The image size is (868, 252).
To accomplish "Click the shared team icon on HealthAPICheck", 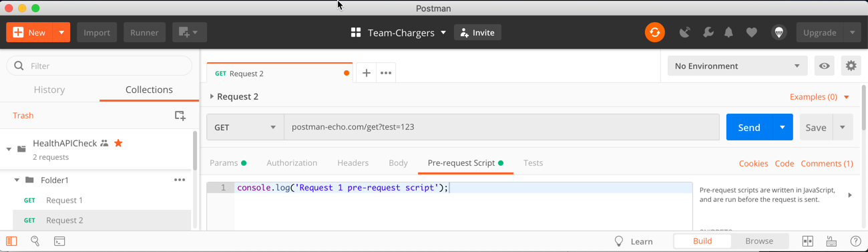I will pos(104,143).
